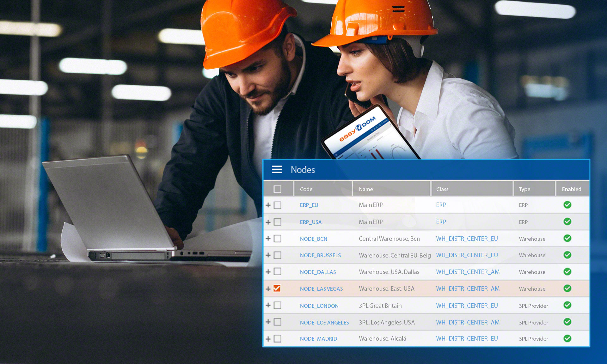Open the Nodes hamburger menu
This screenshot has height=364, width=607.
(x=277, y=170)
